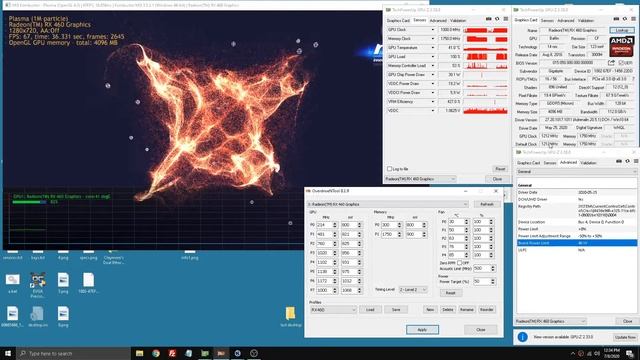Screen dimensions: 640x360
Task: Switch to Validation tab in GPU-Z Advanced window
Action: (x=588, y=163)
